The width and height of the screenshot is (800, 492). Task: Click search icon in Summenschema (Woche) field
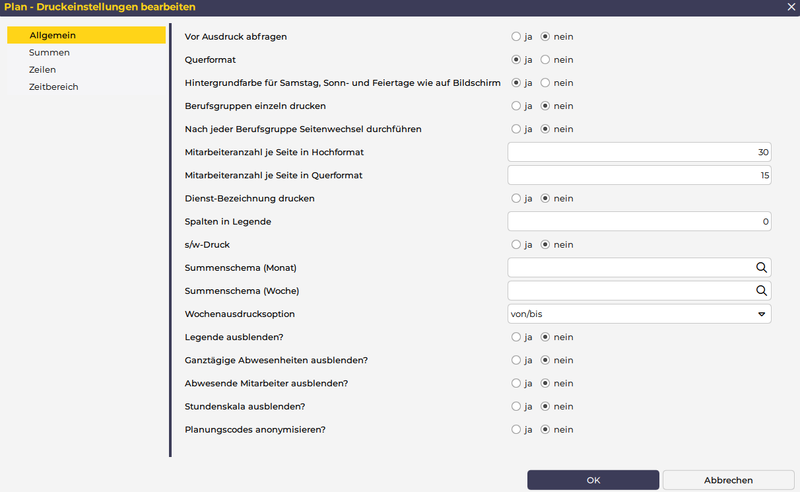(x=761, y=290)
